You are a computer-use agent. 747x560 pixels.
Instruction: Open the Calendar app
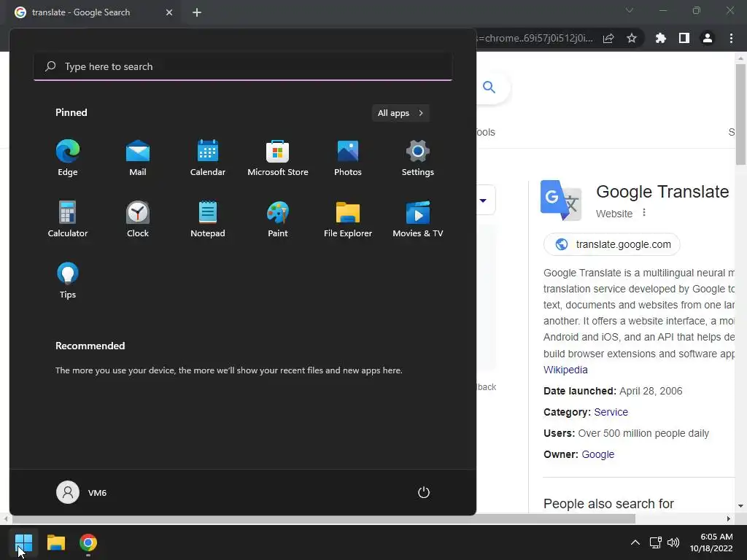pos(208,158)
